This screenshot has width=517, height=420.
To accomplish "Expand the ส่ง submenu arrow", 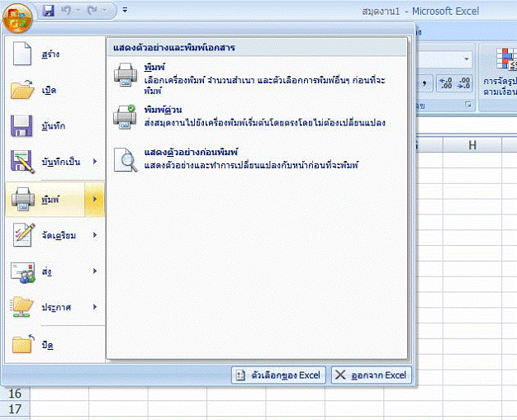I will coord(95,271).
